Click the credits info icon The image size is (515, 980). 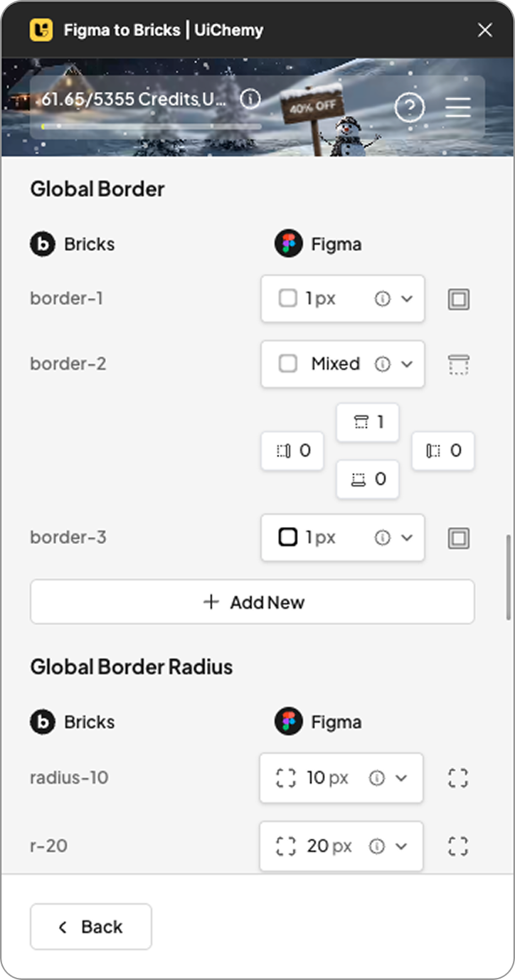click(x=250, y=99)
